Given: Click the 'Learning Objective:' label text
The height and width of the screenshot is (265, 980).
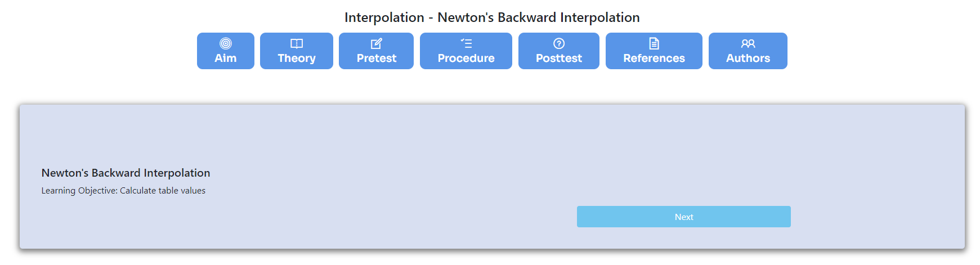Looking at the screenshot, I should click(x=79, y=191).
